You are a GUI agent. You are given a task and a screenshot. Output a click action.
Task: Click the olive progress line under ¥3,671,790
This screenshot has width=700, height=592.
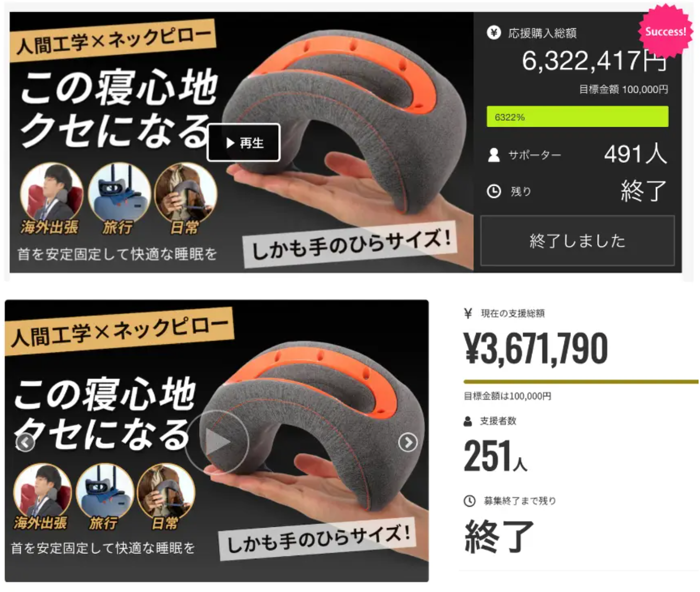coord(581,382)
